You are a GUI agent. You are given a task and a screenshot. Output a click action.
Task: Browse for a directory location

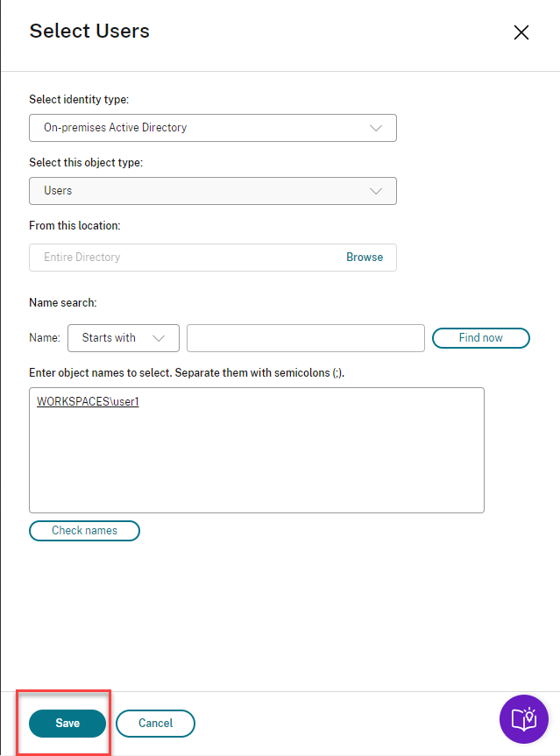coord(365,258)
